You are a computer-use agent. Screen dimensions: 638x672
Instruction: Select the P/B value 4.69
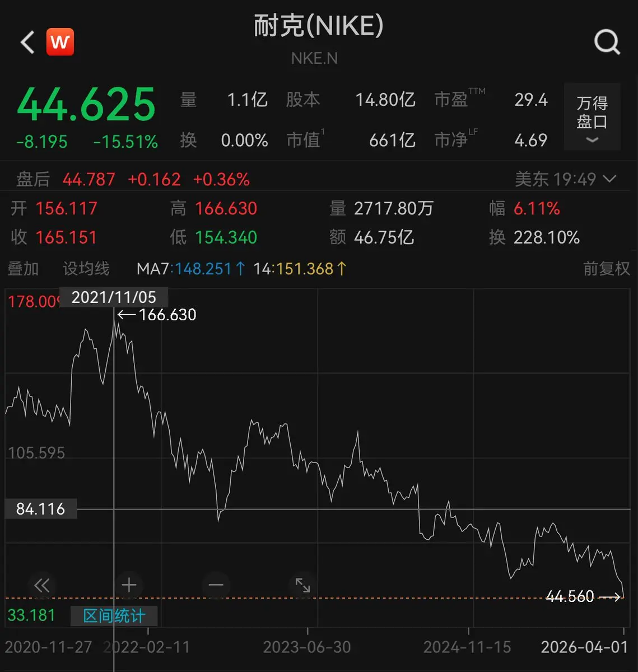point(531,140)
